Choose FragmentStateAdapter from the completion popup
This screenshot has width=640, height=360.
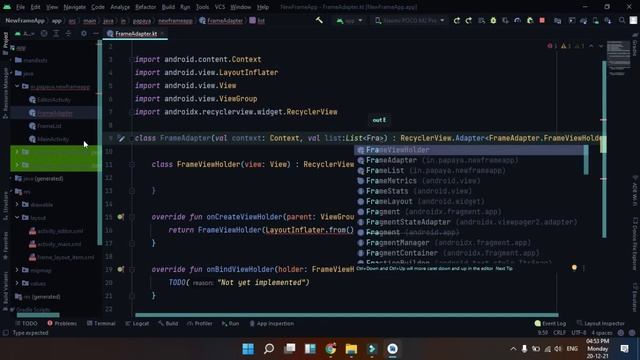[469, 222]
